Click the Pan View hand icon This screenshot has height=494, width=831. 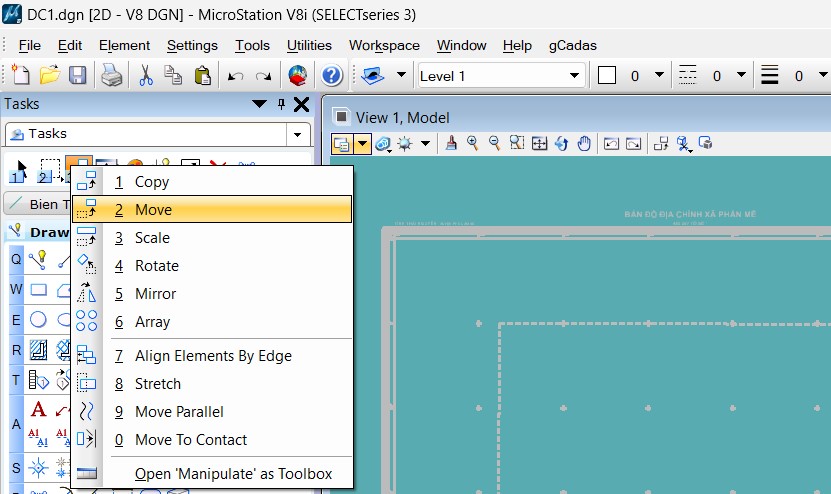(x=584, y=144)
